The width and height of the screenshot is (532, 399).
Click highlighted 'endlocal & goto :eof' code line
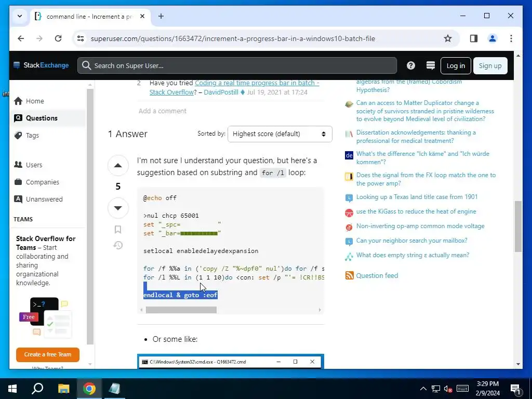coord(180,295)
